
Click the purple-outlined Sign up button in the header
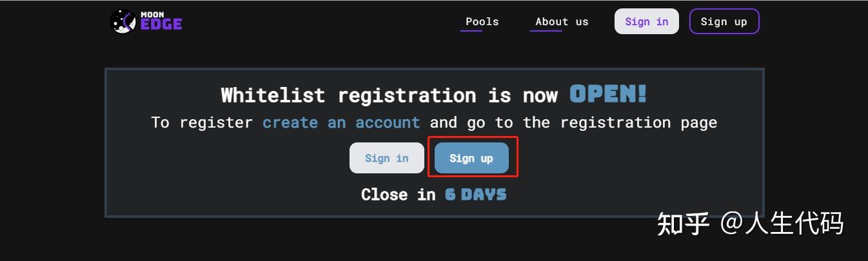click(x=724, y=21)
